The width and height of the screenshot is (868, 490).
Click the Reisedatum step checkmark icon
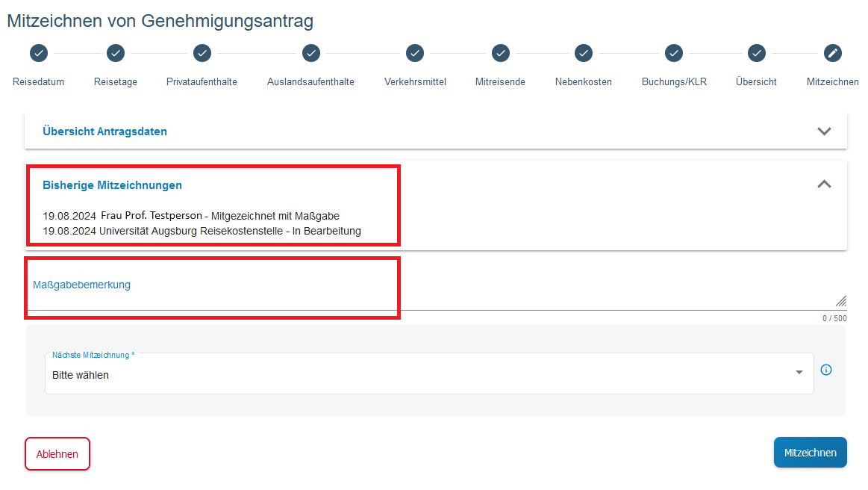tap(39, 53)
